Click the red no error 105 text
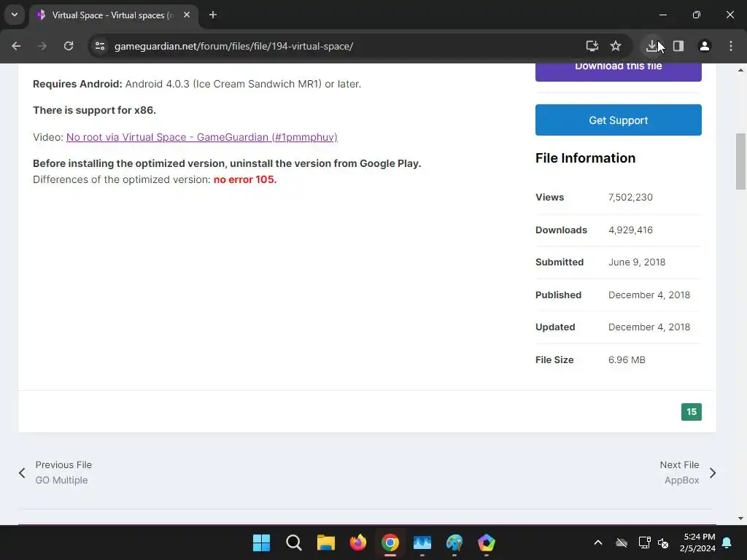This screenshot has width=747, height=560. (x=245, y=179)
